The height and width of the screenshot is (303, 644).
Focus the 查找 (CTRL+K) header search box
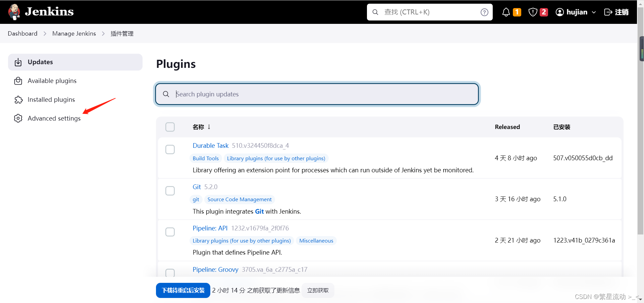click(430, 12)
